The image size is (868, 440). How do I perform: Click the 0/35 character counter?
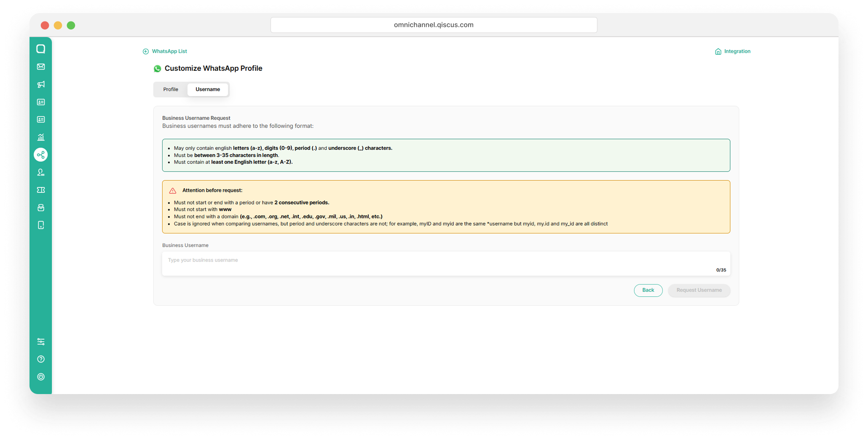point(721,270)
